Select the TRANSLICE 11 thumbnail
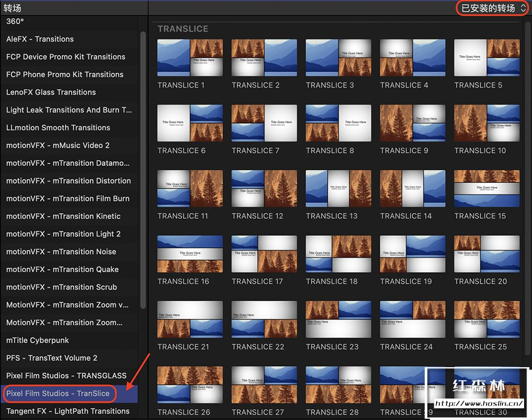The image size is (532, 420). tap(190, 189)
